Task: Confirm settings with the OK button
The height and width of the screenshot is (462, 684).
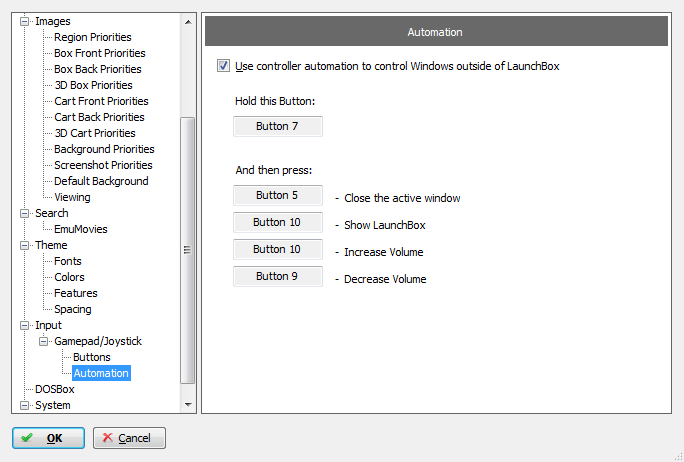Action: [x=48, y=438]
